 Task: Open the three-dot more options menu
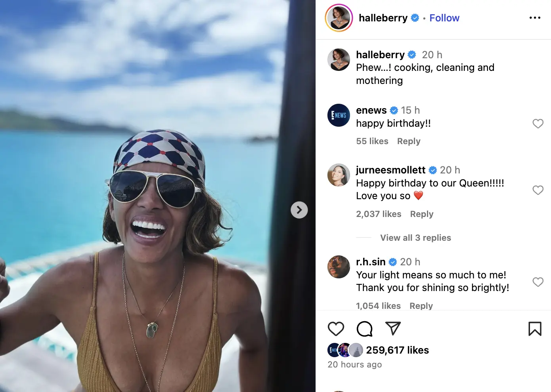(x=535, y=18)
